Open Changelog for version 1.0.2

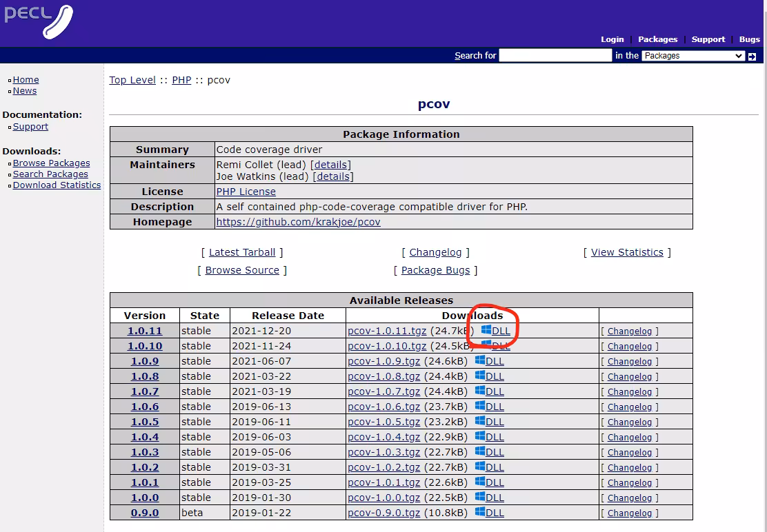[x=630, y=467]
